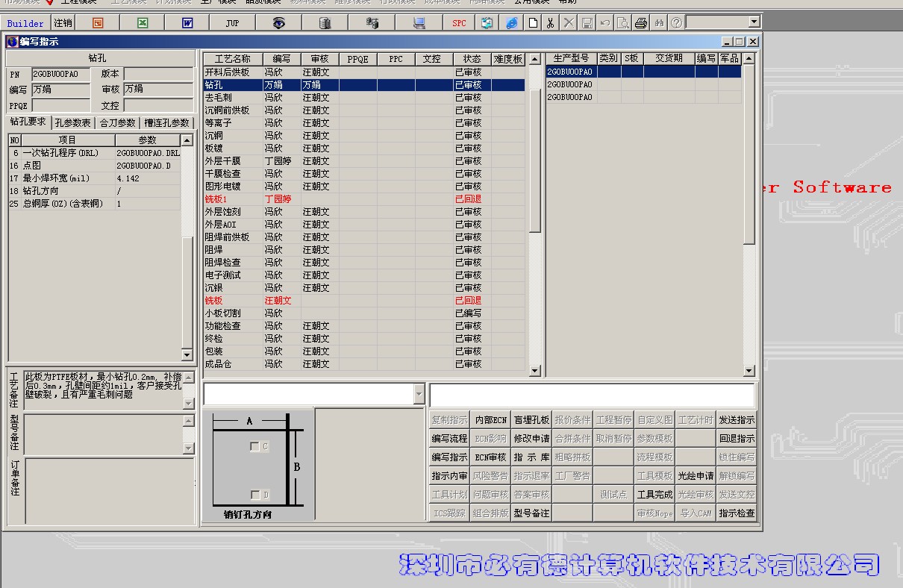
Task: Select the 外层AOI process row
Action: (x=364, y=225)
